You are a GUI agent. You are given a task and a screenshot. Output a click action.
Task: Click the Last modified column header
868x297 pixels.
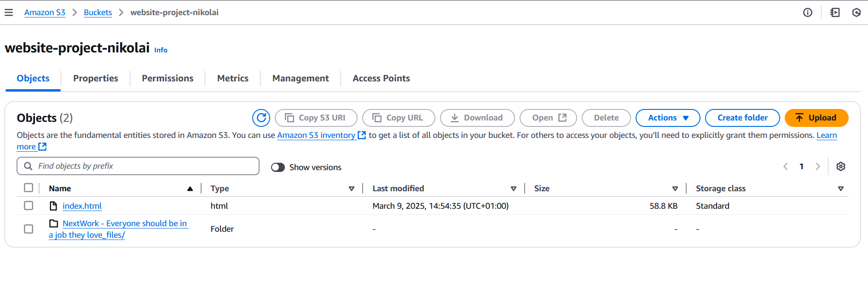point(398,188)
